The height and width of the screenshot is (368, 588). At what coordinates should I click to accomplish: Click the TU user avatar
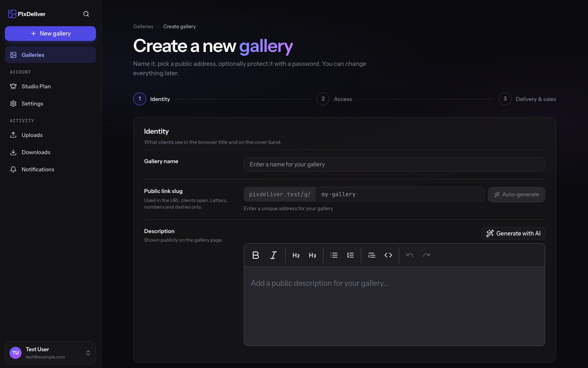pos(16,353)
